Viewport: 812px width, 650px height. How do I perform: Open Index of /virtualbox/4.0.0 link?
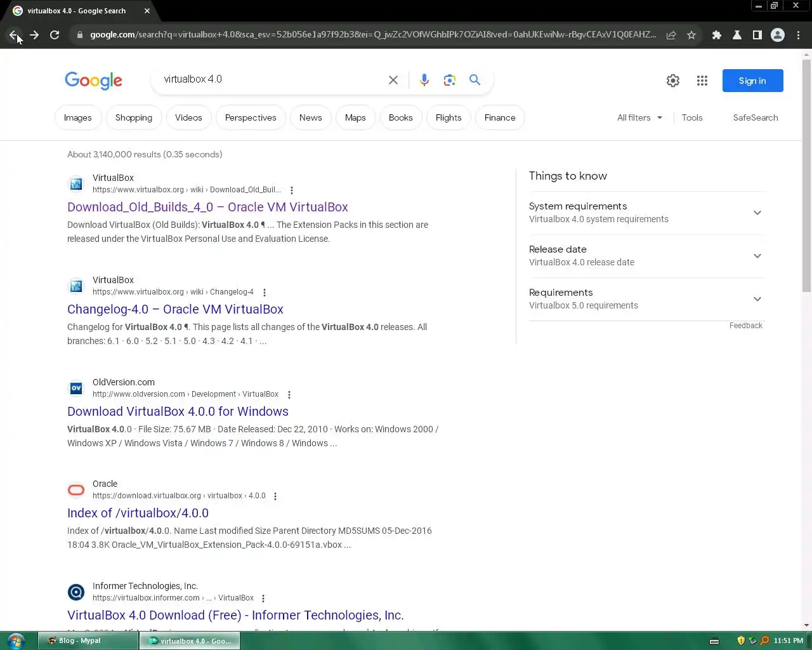[x=138, y=514]
